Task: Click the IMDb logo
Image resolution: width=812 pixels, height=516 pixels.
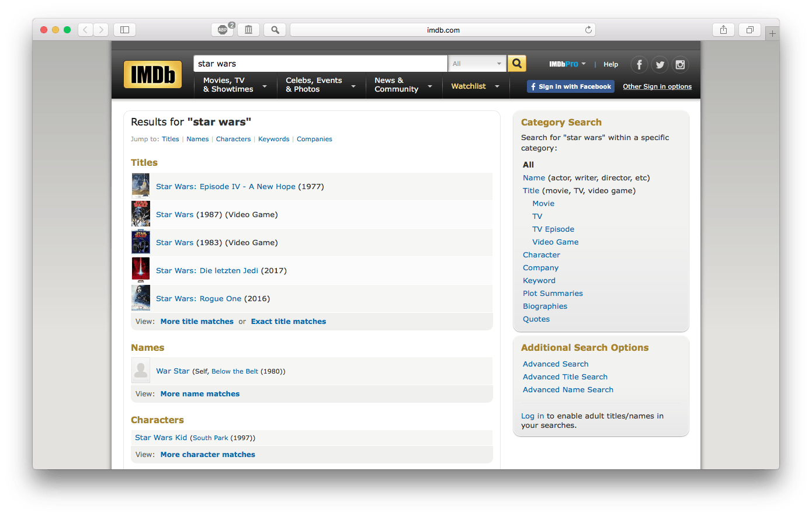Action: pyautogui.click(x=152, y=75)
